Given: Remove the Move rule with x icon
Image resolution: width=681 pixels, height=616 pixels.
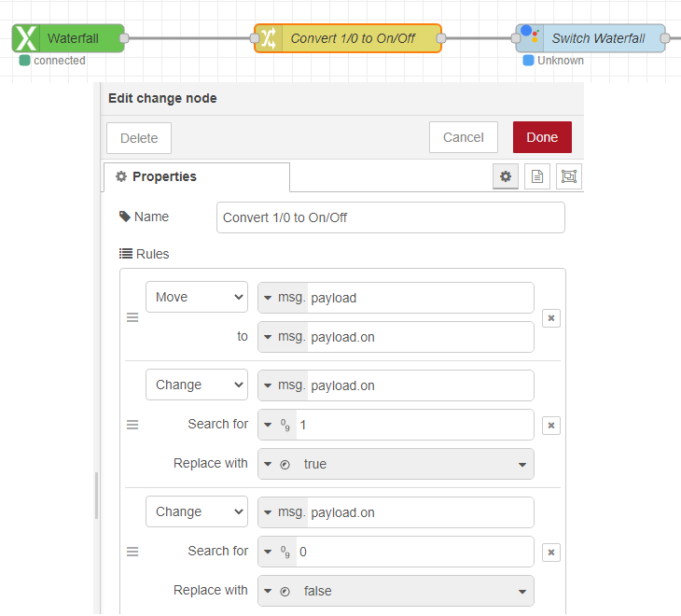Looking at the screenshot, I should (551, 318).
